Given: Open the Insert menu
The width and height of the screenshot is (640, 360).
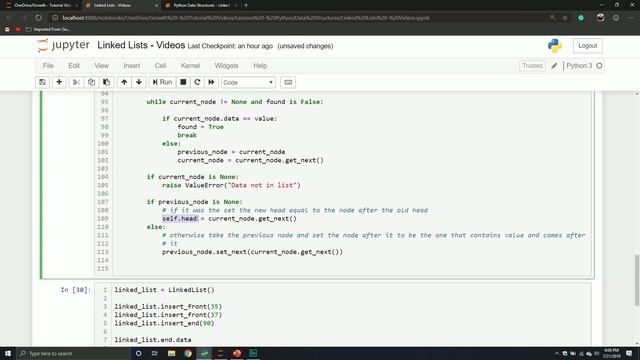Looking at the screenshot, I should tap(132, 66).
